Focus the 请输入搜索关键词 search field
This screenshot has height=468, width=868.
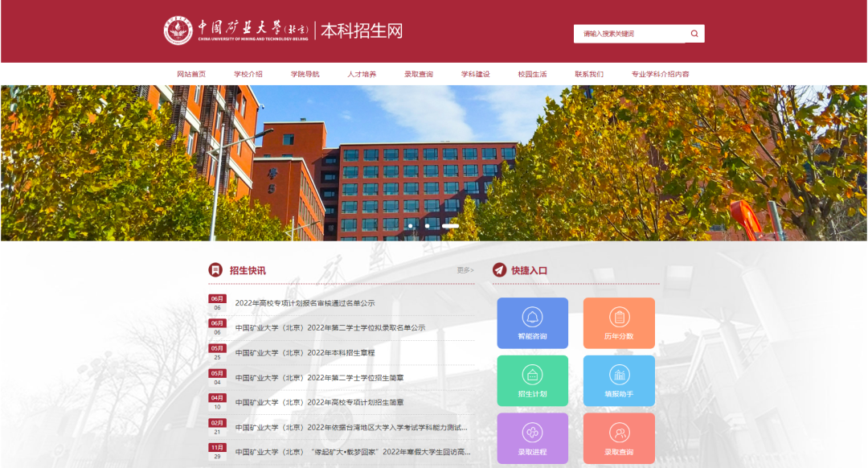[x=631, y=34]
